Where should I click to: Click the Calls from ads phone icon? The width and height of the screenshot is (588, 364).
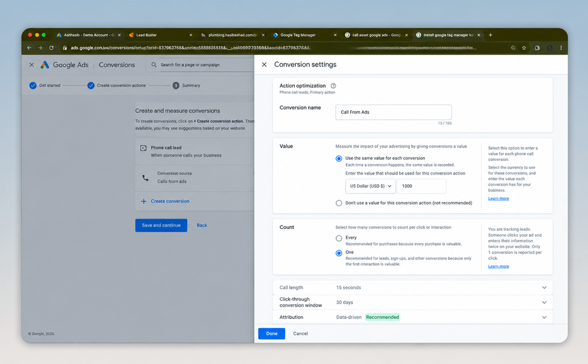click(145, 177)
